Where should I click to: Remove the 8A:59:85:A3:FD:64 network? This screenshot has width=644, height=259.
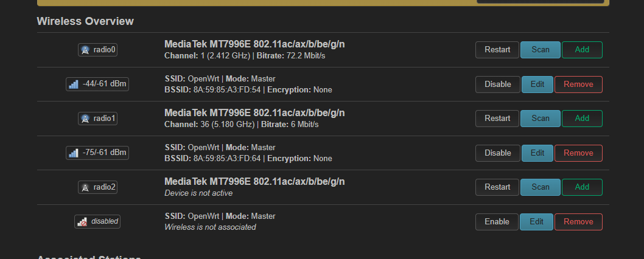coord(578,153)
